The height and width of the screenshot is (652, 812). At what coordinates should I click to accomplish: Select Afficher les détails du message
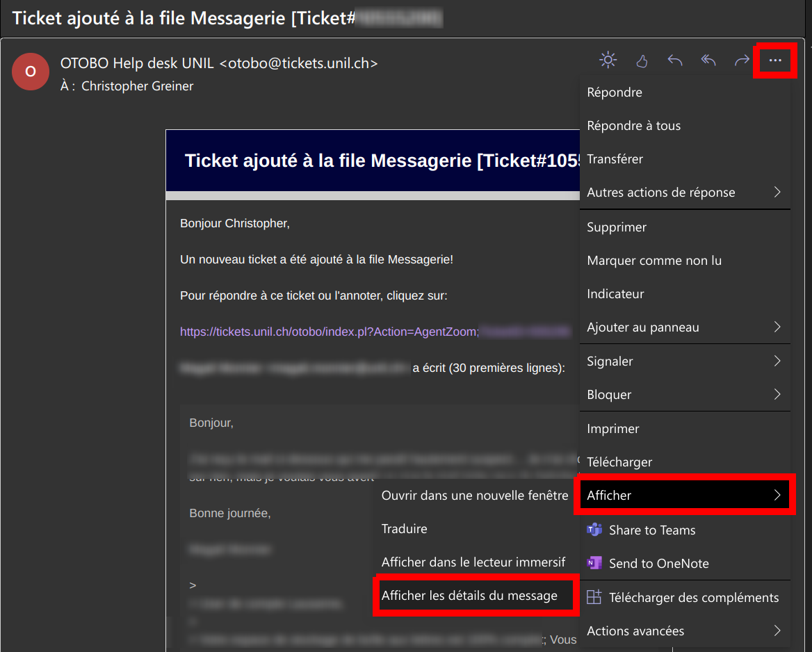coord(469,596)
